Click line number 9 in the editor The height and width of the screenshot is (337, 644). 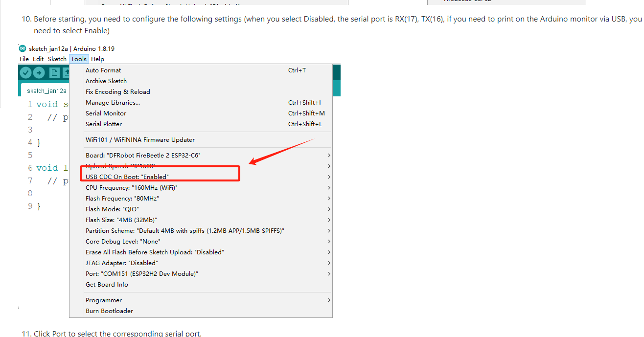pyautogui.click(x=30, y=206)
